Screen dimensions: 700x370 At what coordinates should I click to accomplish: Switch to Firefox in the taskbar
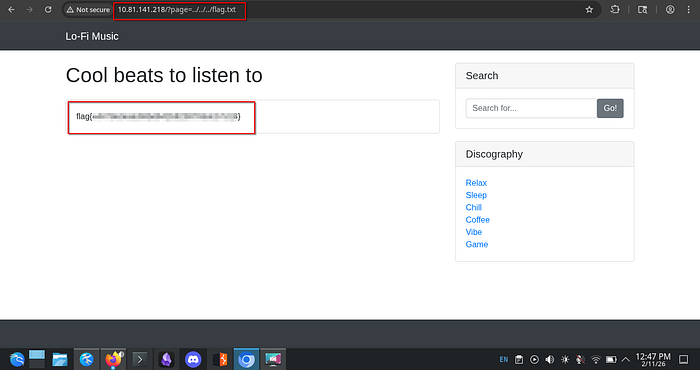[x=113, y=359]
